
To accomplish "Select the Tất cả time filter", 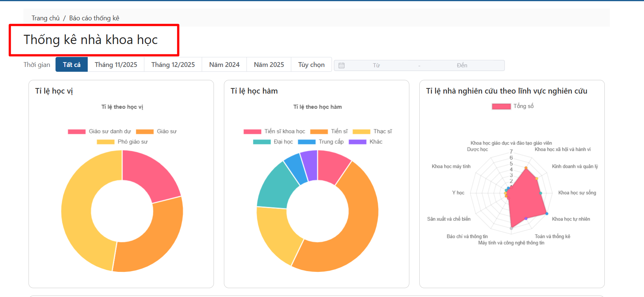I will (71, 65).
